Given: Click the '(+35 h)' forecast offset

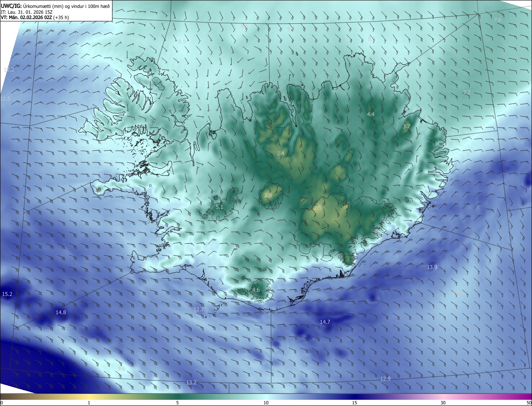Looking at the screenshot, I should click(x=61, y=17).
